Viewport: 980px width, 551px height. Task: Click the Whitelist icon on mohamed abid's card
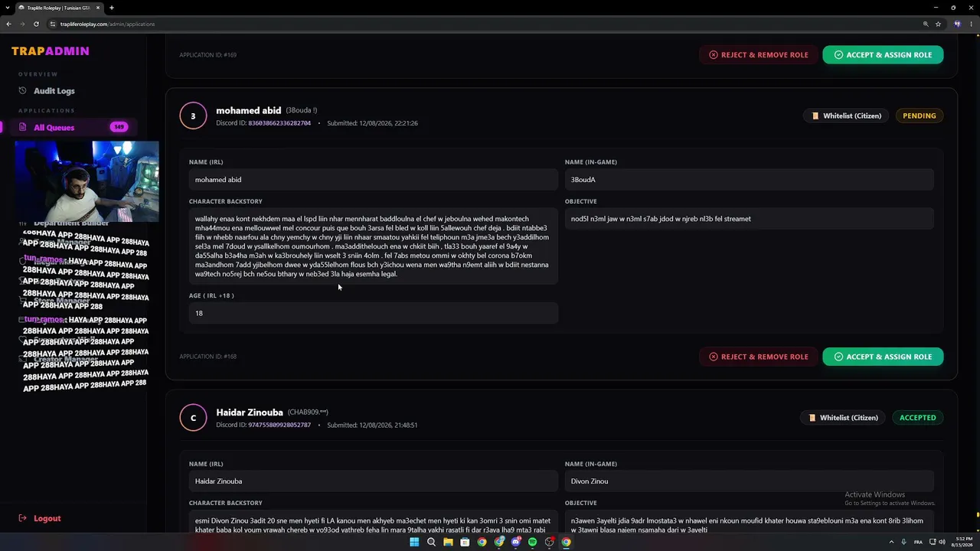click(x=815, y=116)
